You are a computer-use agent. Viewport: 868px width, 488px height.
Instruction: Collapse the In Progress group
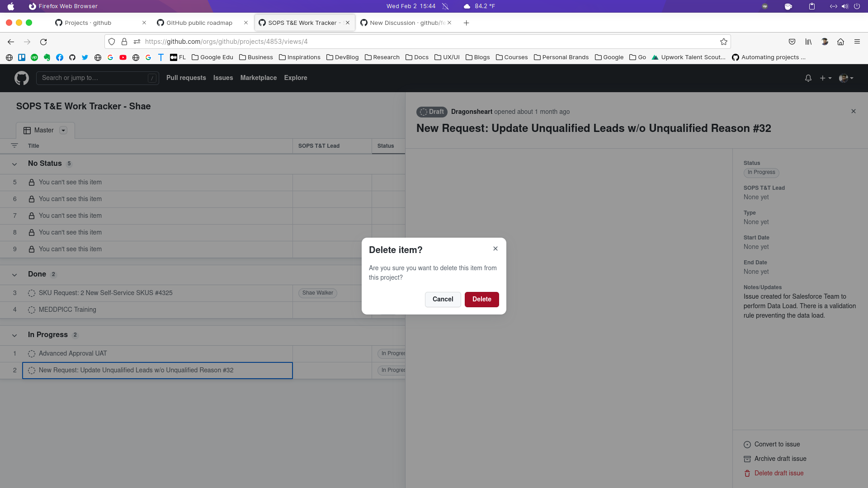point(14,335)
